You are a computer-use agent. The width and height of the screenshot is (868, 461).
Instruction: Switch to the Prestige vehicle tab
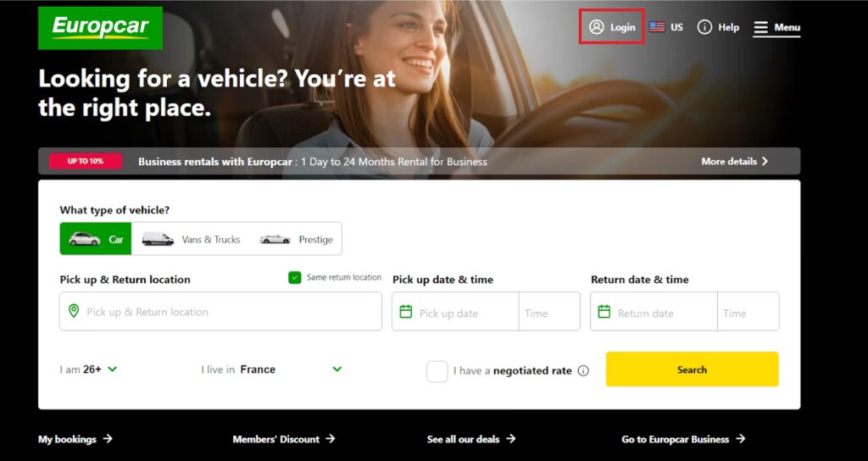coord(296,239)
